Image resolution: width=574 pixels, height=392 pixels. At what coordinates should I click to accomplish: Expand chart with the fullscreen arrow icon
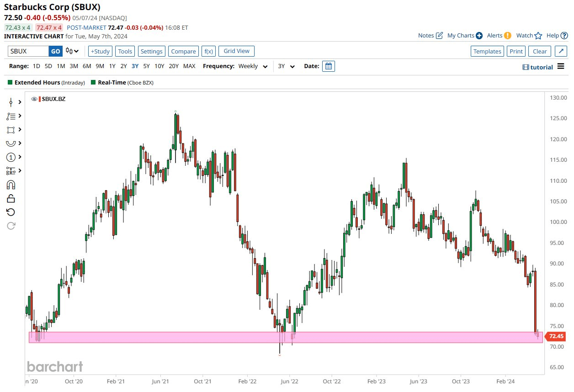(561, 51)
